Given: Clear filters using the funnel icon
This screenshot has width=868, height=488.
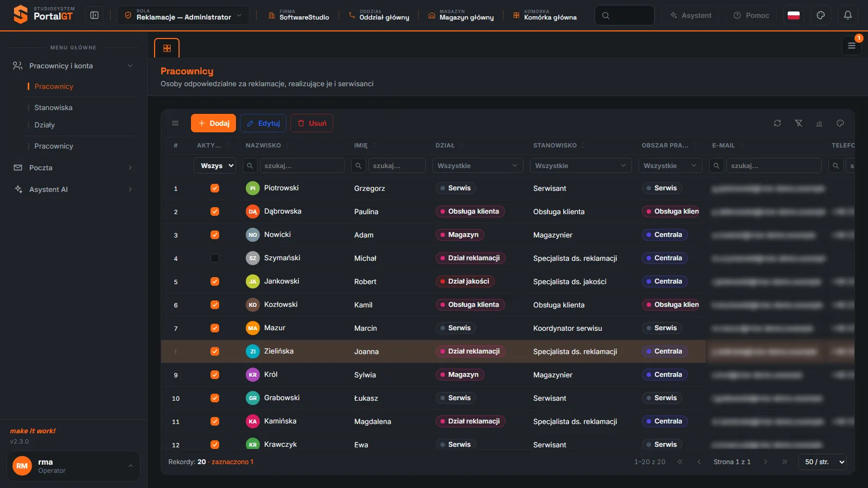Looking at the screenshot, I should pos(799,123).
